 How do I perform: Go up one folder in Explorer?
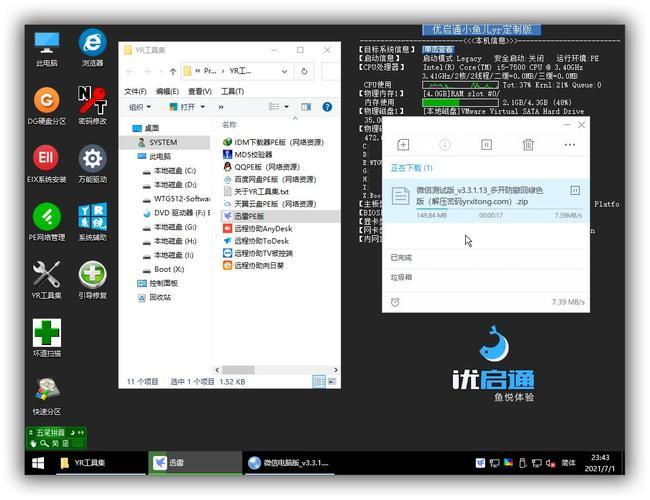[173, 71]
